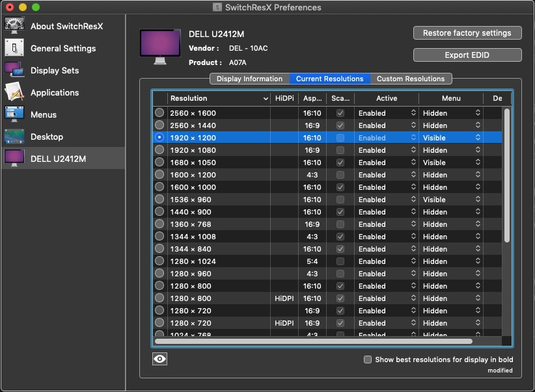
Task: Select the General Settings switch icon
Action: pos(14,47)
